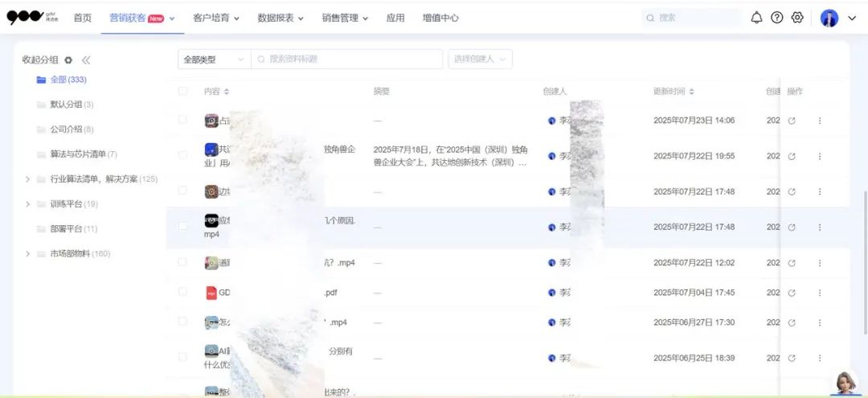
Task: Go to the 首页 tab
Action: [82, 18]
